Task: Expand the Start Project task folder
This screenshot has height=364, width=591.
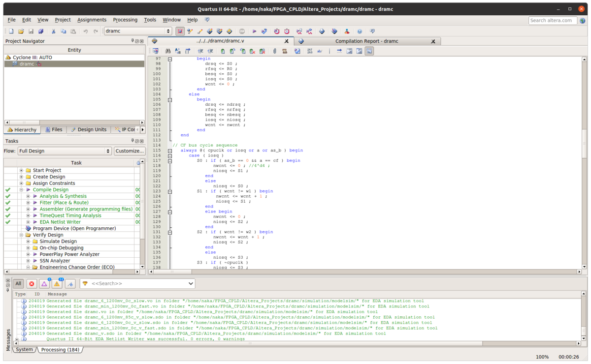Action: click(21, 170)
